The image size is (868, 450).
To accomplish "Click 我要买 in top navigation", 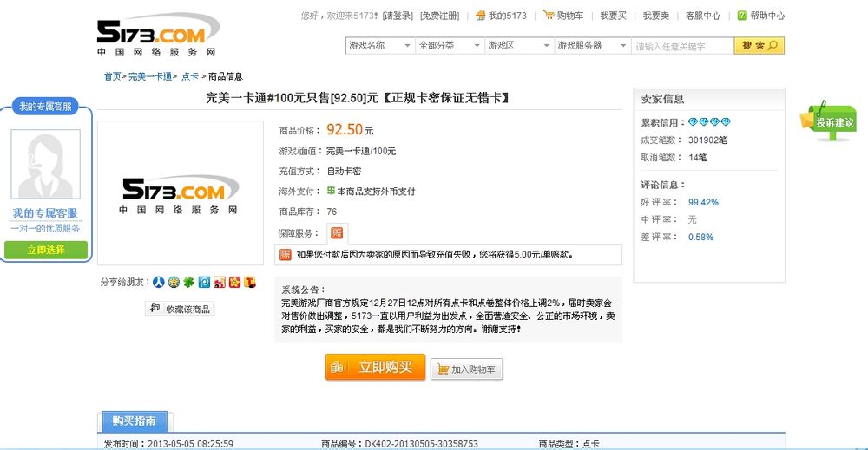I will click(614, 16).
